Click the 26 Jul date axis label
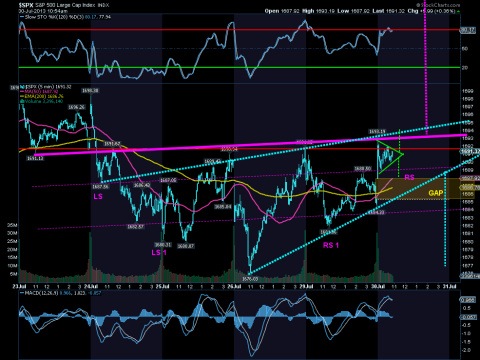480x360 pixels. (234, 287)
